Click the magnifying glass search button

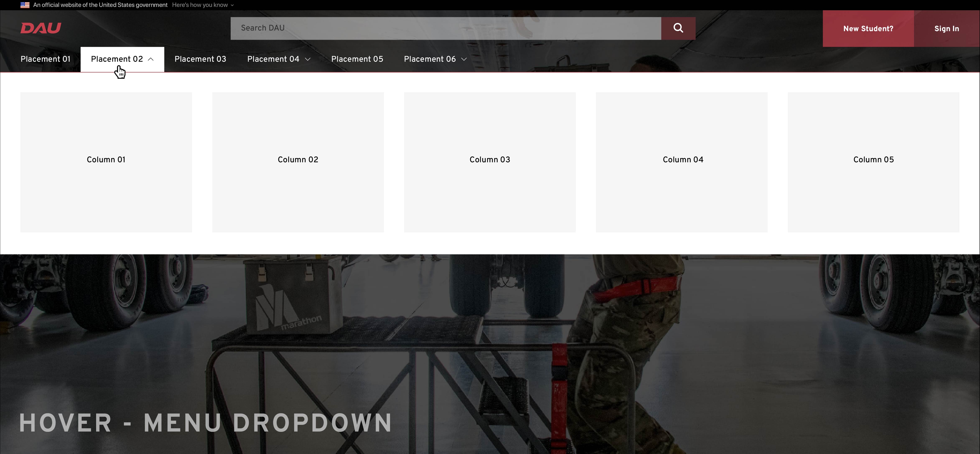678,28
